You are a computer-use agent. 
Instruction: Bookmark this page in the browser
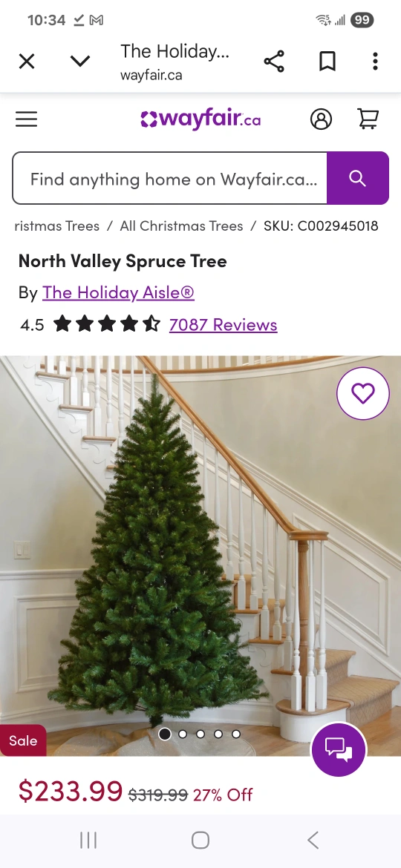pos(327,62)
